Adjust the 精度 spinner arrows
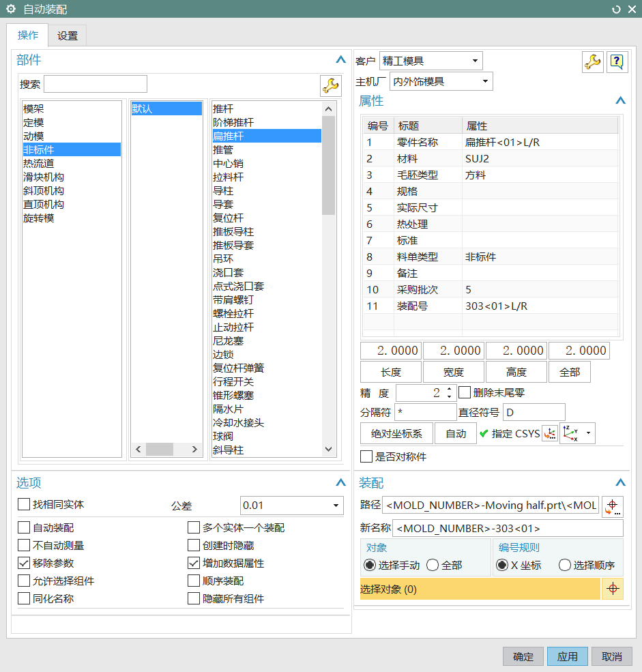 coord(449,392)
